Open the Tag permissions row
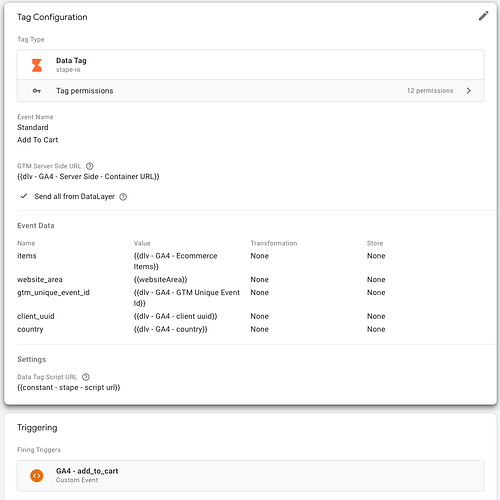Screen dimensions: 500x500 [250, 91]
